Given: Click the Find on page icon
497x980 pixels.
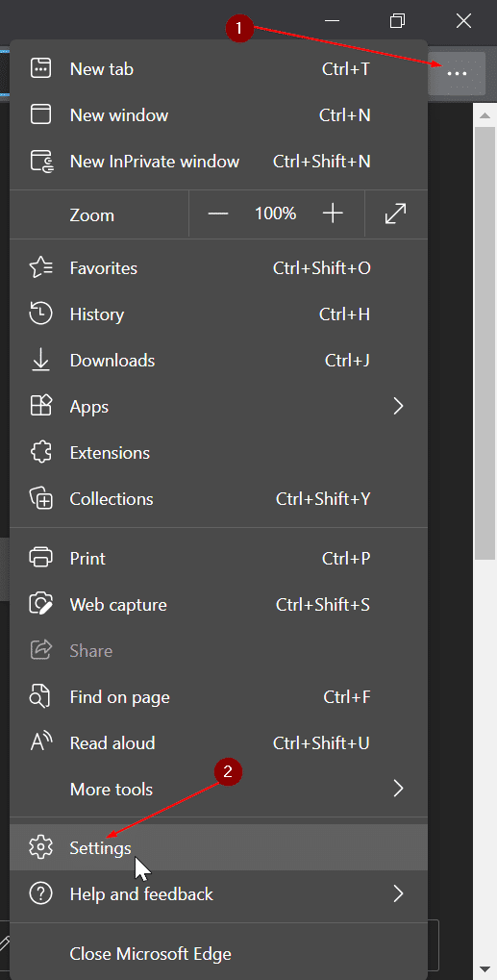Looking at the screenshot, I should coord(41,697).
